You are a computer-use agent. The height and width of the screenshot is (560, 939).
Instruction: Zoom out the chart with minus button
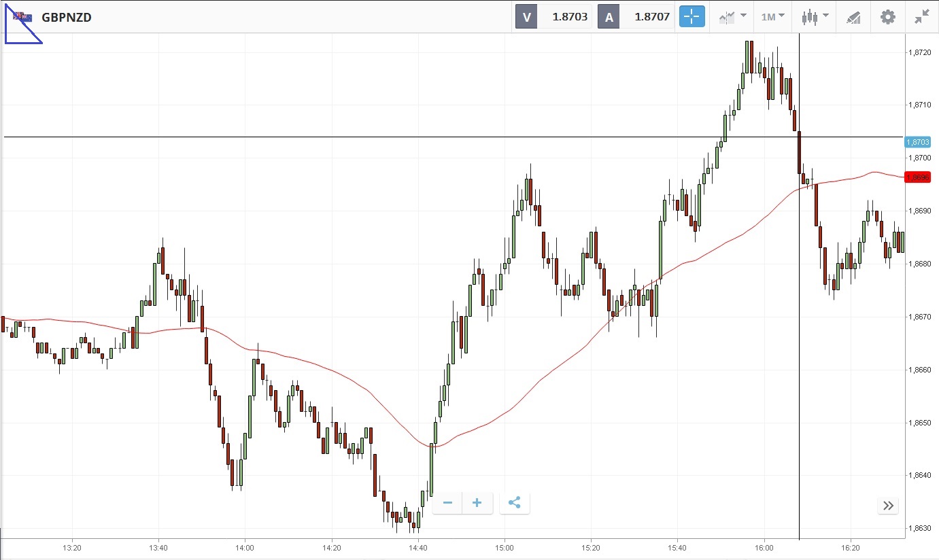(x=447, y=503)
